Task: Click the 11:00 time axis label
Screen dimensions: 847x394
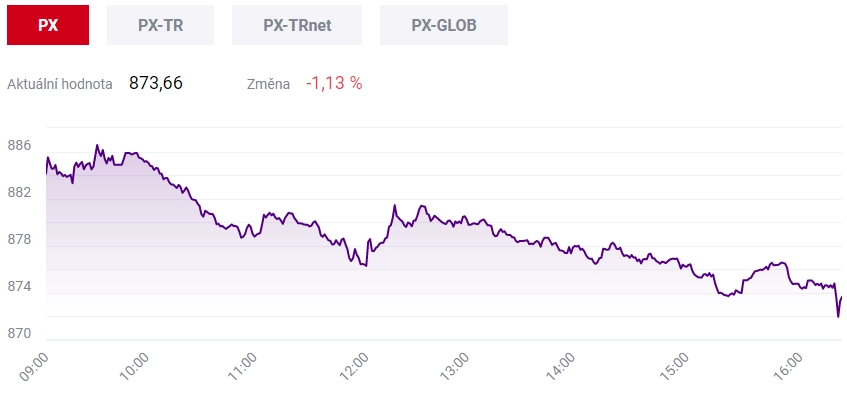Action: tap(241, 367)
